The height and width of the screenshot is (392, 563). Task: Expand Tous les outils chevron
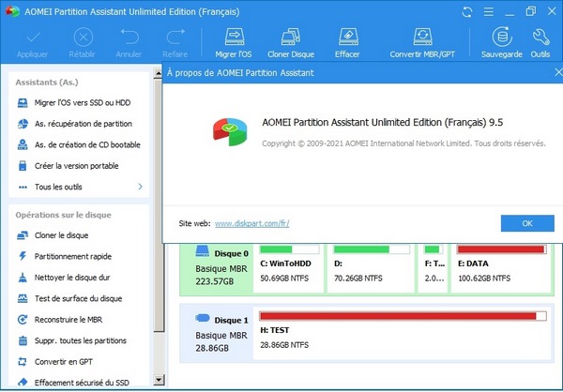[x=141, y=187]
